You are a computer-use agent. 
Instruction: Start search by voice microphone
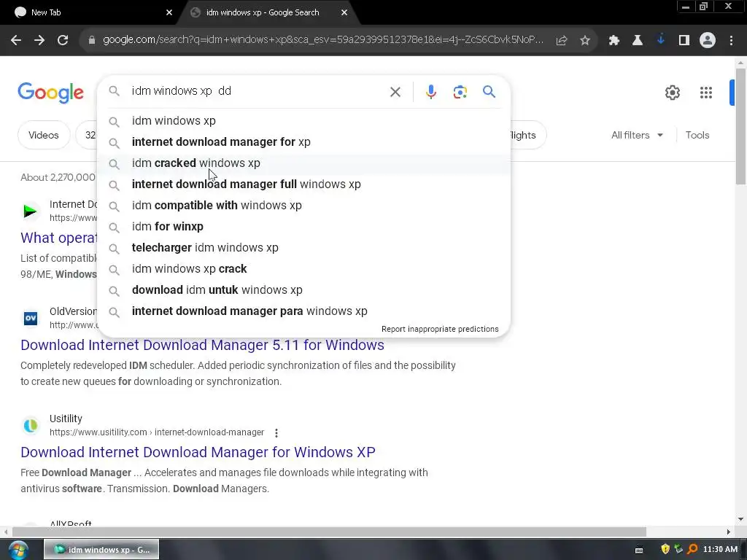[430, 91]
